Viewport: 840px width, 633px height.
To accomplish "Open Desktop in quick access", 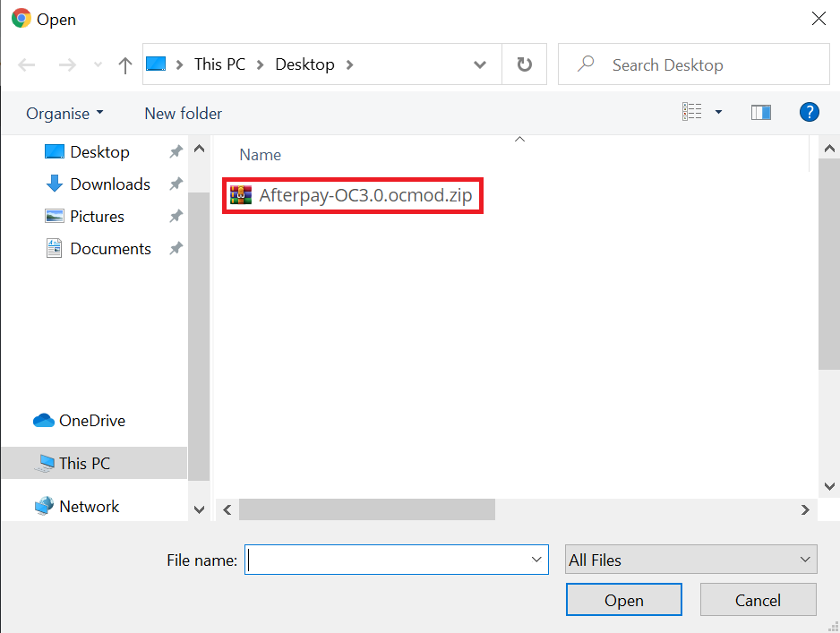I will [99, 152].
